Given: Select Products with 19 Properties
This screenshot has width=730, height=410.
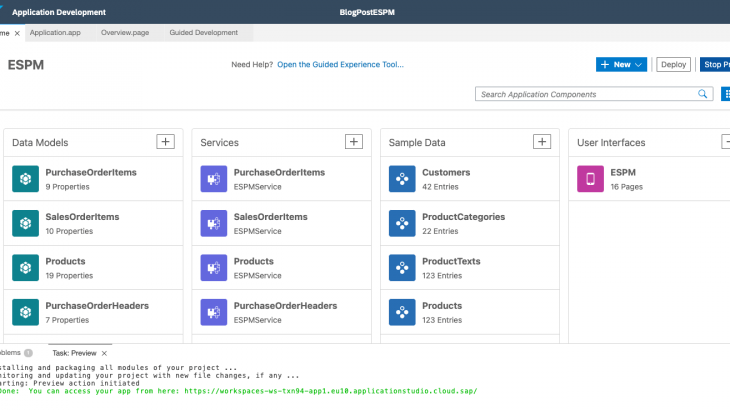Looking at the screenshot, I should coord(93,268).
